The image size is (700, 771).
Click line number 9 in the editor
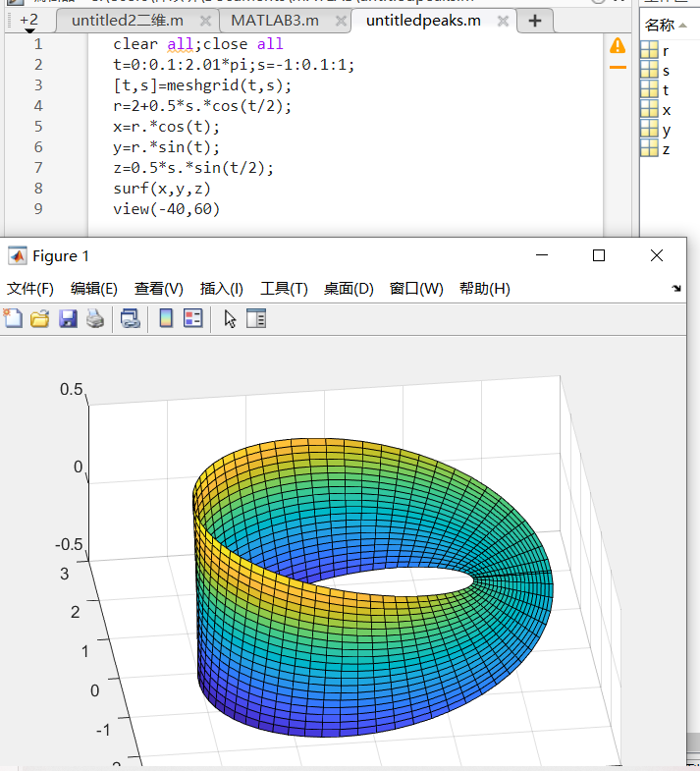point(38,209)
